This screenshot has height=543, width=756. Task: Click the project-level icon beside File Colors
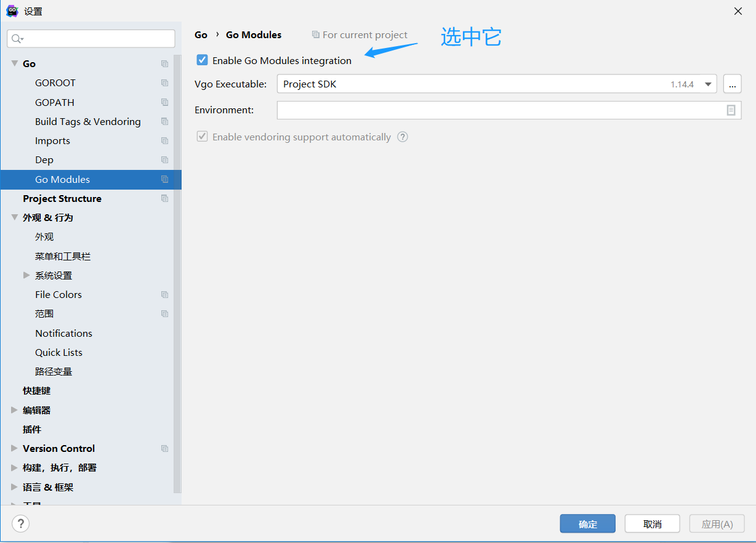tap(164, 294)
